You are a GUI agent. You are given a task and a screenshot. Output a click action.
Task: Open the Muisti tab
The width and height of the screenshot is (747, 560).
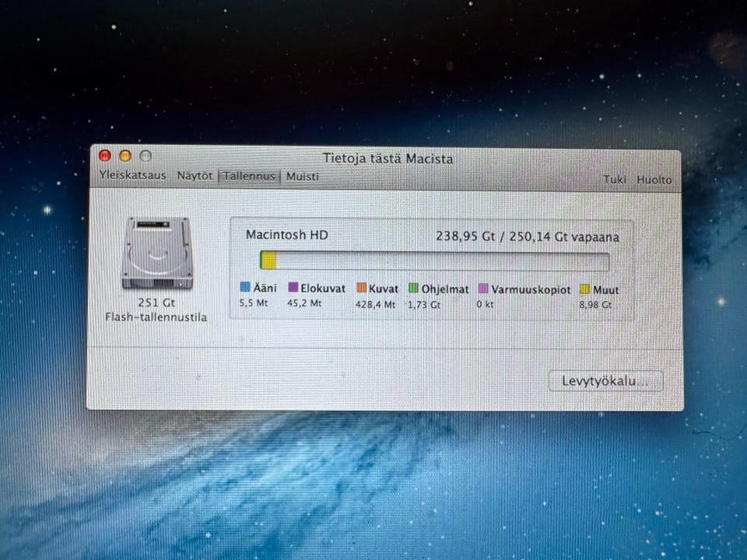[x=303, y=177]
